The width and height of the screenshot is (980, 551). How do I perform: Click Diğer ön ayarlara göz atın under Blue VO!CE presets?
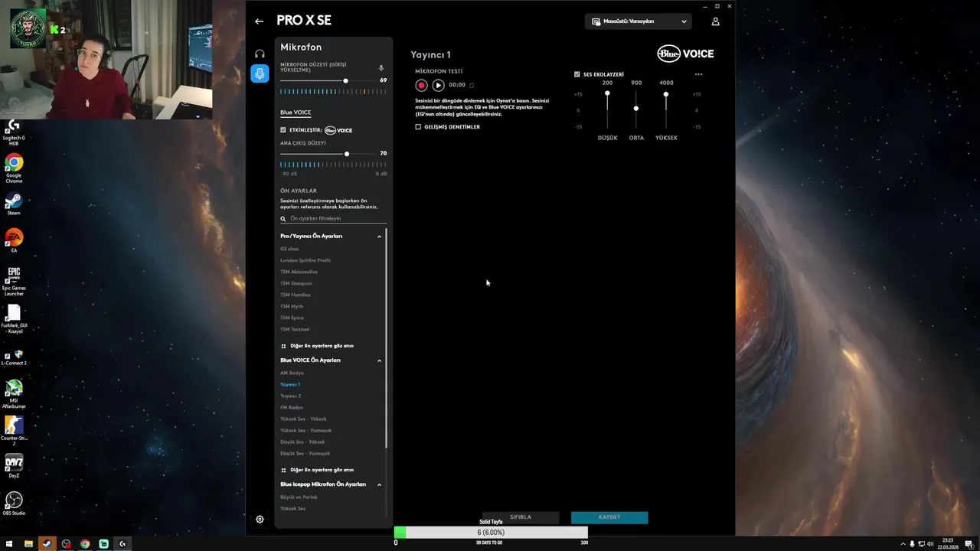[x=322, y=470]
